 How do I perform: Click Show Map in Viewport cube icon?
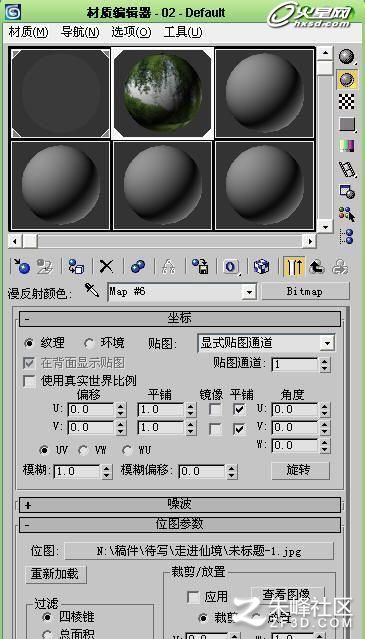click(x=261, y=266)
